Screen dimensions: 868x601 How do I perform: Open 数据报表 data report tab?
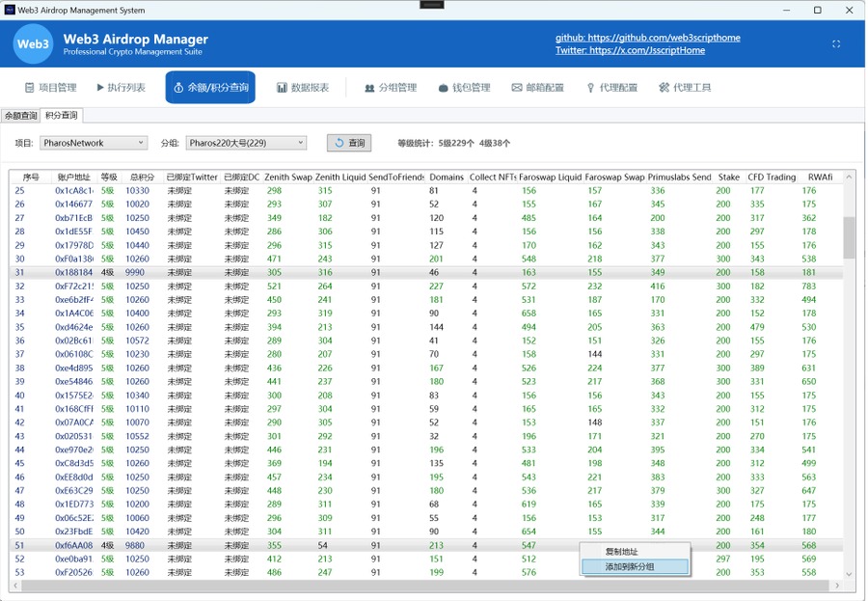(x=303, y=88)
